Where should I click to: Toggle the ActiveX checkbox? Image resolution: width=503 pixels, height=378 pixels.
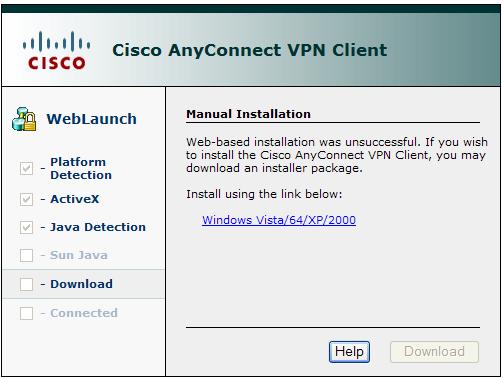pos(26,199)
